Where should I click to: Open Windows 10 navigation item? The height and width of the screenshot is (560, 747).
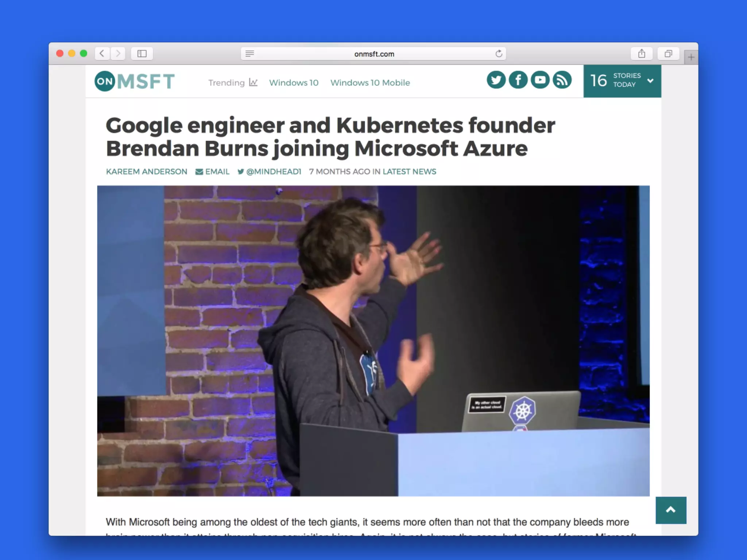(294, 83)
